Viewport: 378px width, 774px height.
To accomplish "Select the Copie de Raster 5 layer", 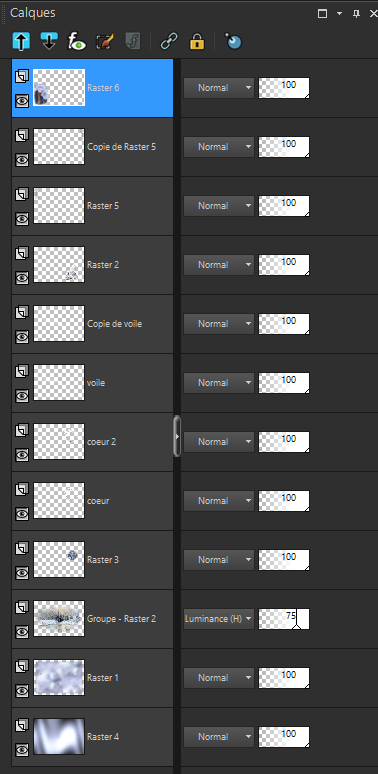I will [92, 147].
